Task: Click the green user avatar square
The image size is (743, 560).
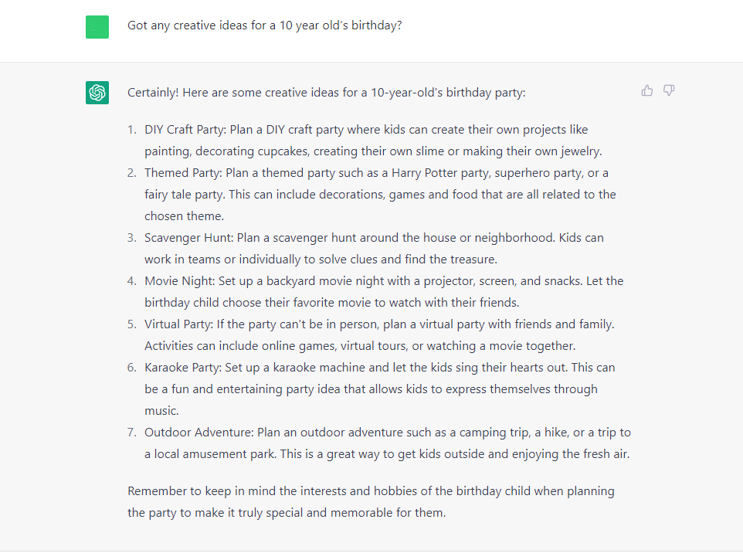Action: pyautogui.click(x=97, y=27)
